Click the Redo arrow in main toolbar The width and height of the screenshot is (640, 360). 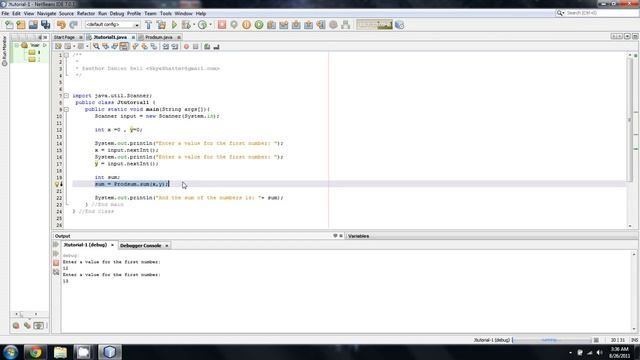(73, 25)
